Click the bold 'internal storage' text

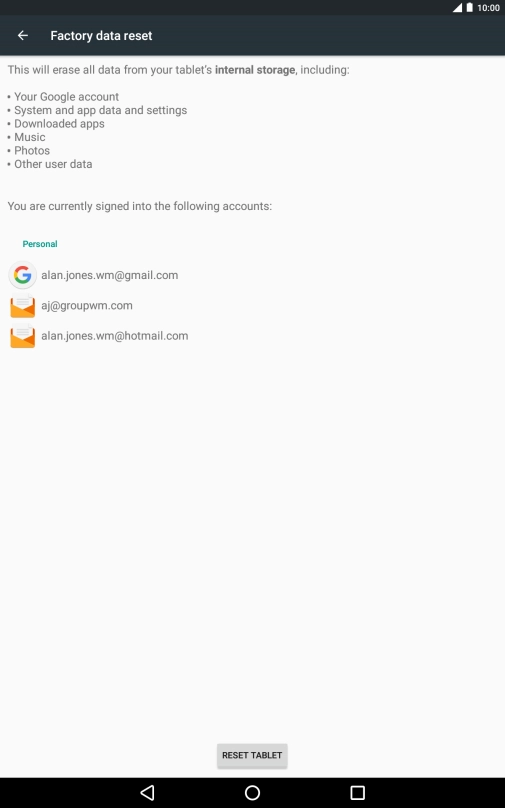[255, 70]
